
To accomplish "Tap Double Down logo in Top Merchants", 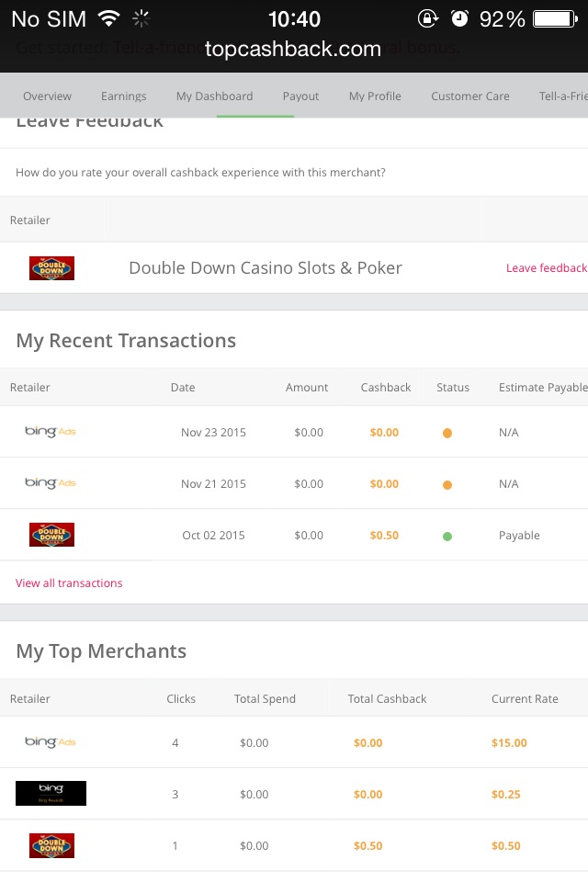I will click(51, 845).
